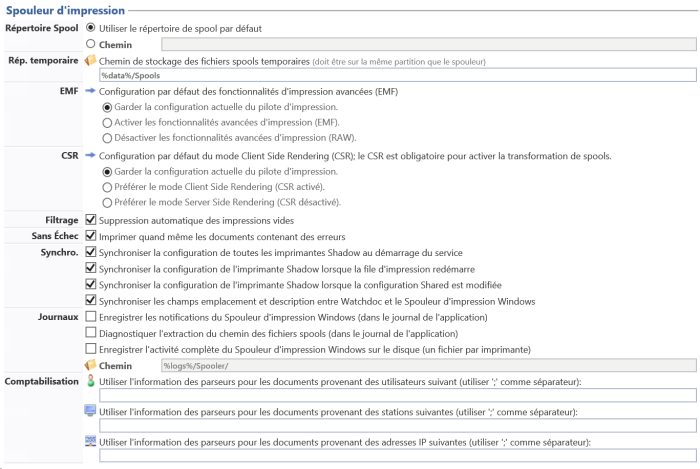Enable 'Enregistrer les notifications du Spouleur d'impression Windows'
This screenshot has width=700, height=469.
tap(92, 317)
